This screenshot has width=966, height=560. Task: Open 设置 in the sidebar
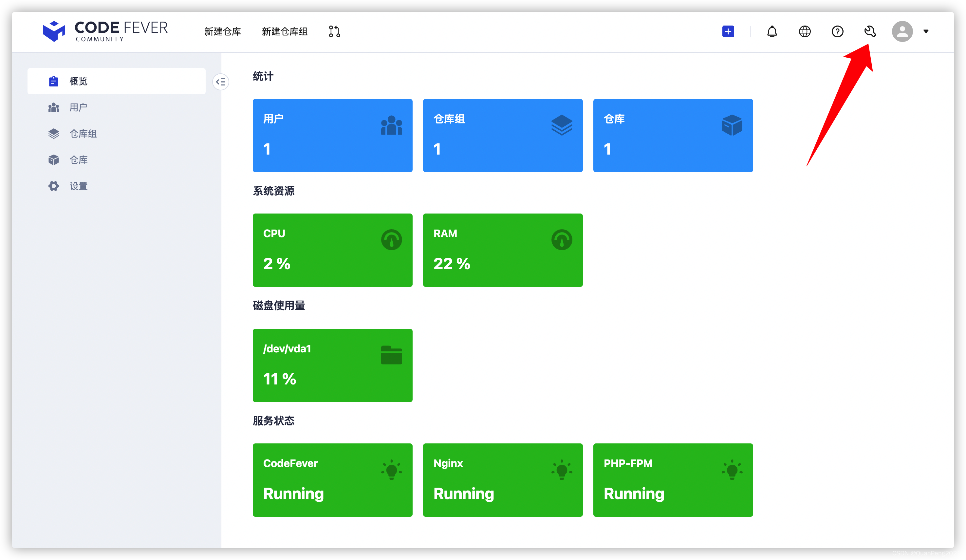(x=78, y=186)
